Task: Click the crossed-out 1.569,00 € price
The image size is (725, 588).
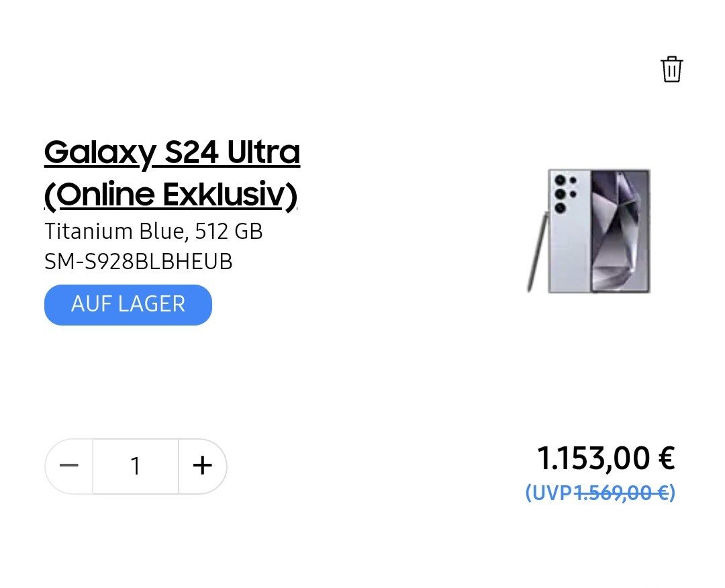Action: tap(621, 493)
